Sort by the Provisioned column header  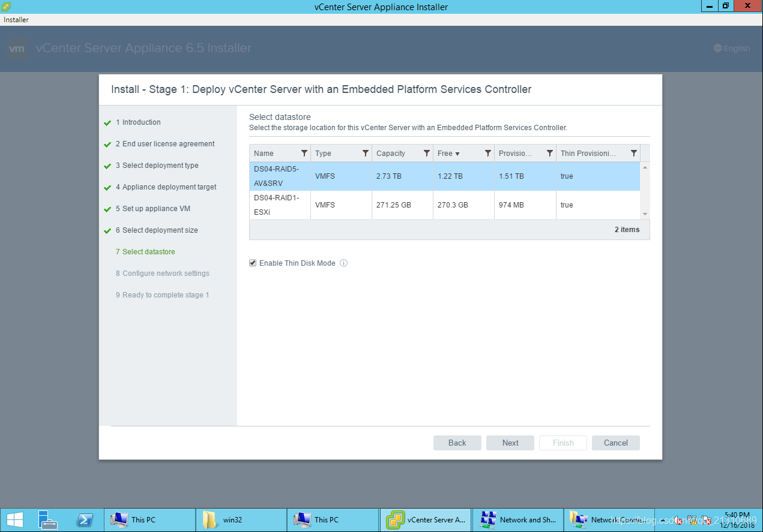[515, 154]
